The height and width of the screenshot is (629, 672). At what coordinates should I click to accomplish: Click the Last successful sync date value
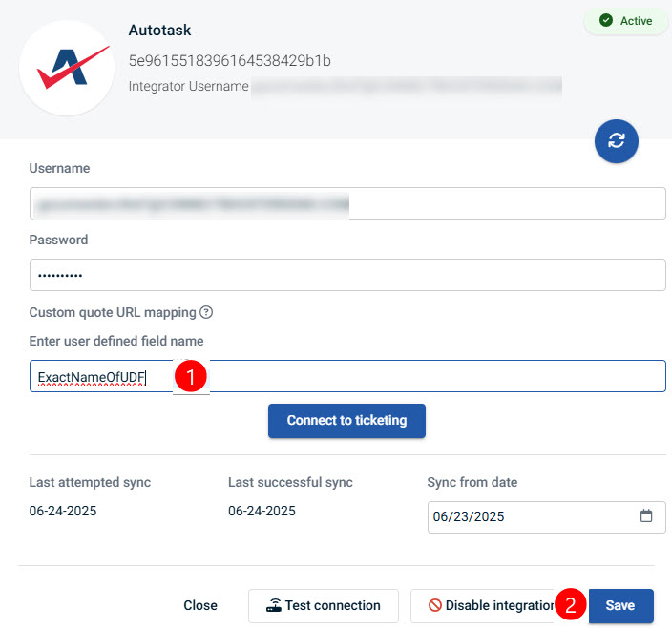[262, 511]
